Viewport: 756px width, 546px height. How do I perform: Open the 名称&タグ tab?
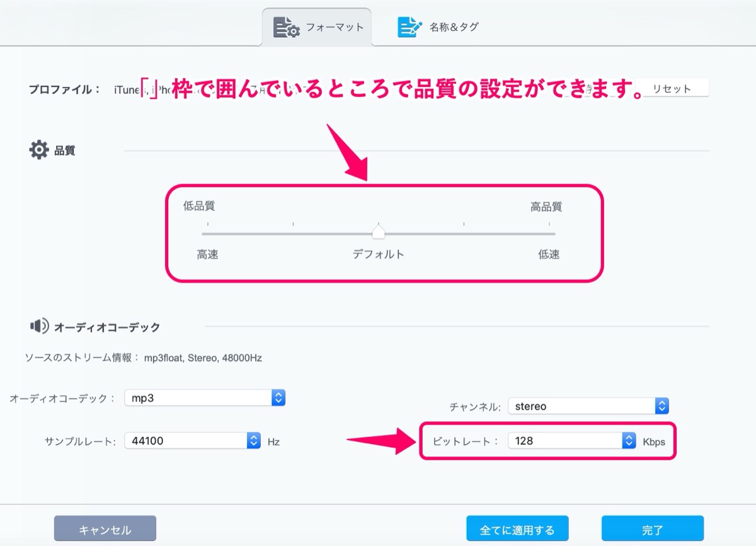438,27
